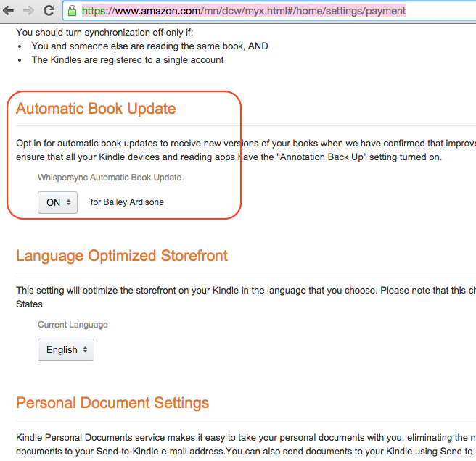Click the Automatic Book Update heading

(96, 109)
